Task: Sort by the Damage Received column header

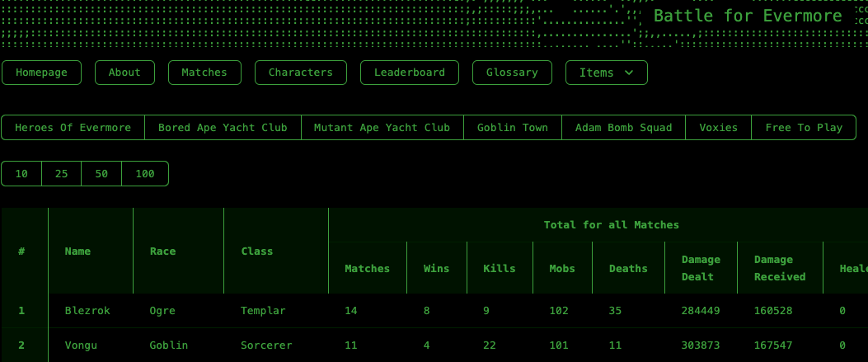Action: coord(780,269)
